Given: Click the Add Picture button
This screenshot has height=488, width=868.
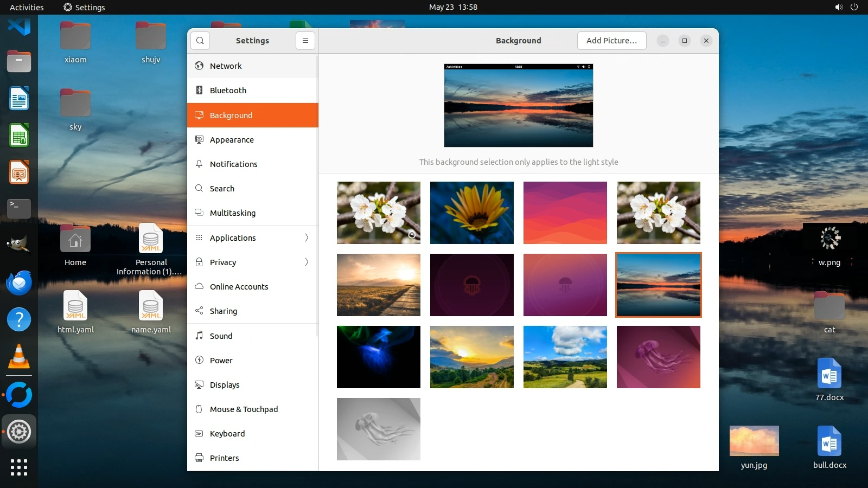Looking at the screenshot, I should (611, 41).
